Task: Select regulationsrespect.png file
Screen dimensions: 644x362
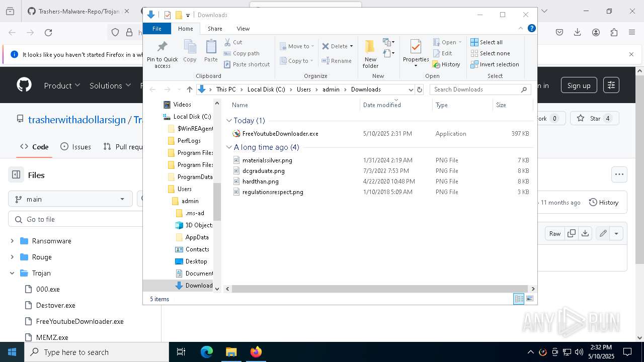Action: tap(272, 192)
